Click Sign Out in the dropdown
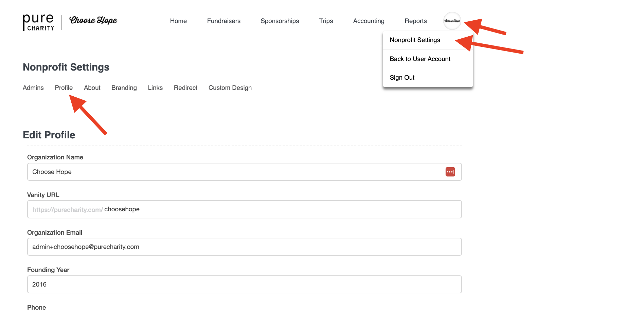 [402, 78]
